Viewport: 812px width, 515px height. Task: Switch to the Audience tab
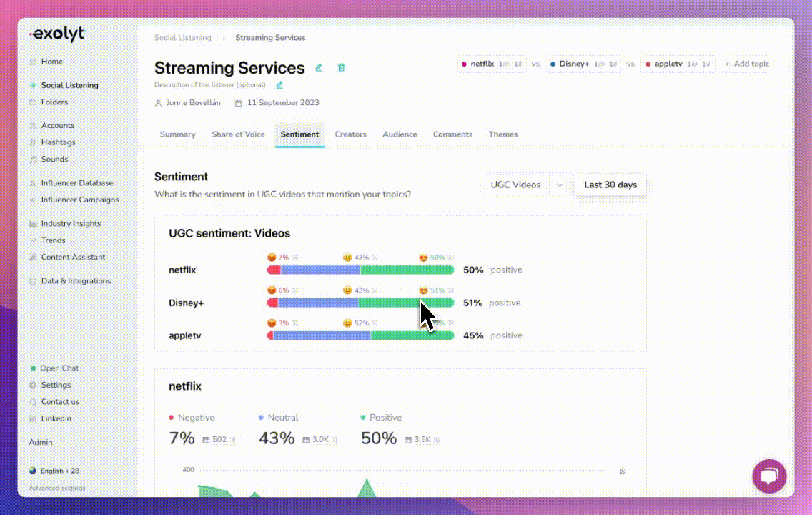[400, 134]
